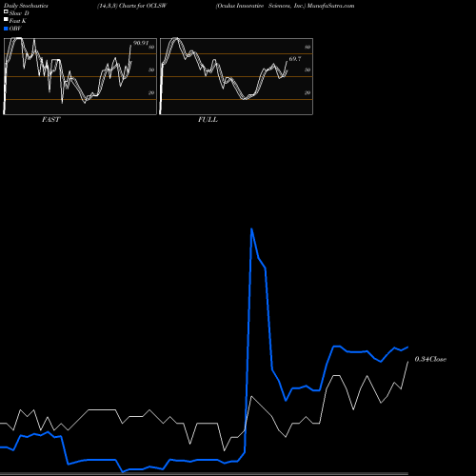
Task: Click the 90.91 value in FAST chart
Action: pyautogui.click(x=141, y=43)
